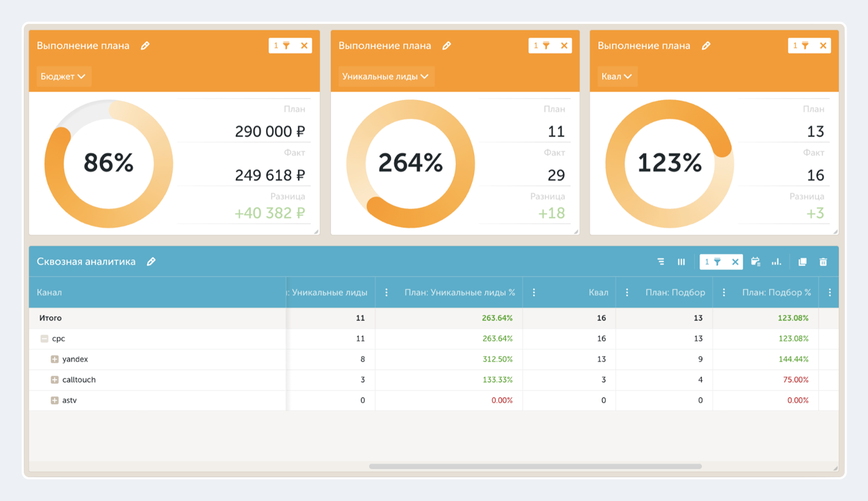Open the column settings icon in the analytics header
The image size is (868, 501).
tap(681, 262)
